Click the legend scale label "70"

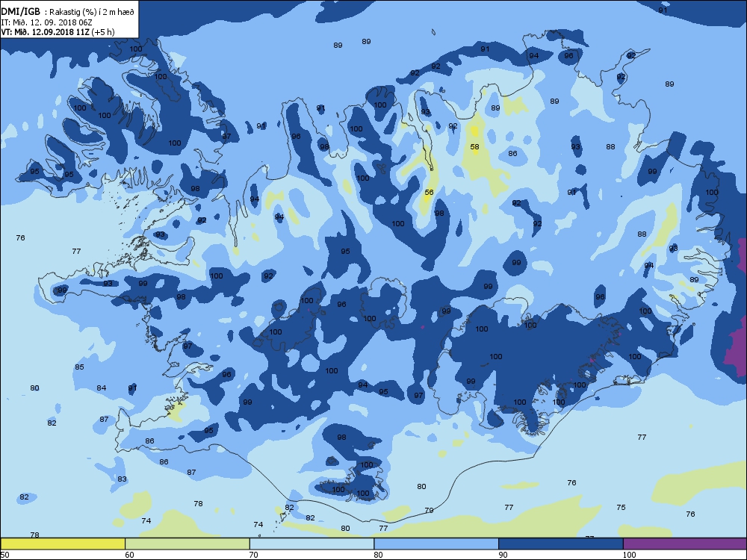[x=253, y=554]
